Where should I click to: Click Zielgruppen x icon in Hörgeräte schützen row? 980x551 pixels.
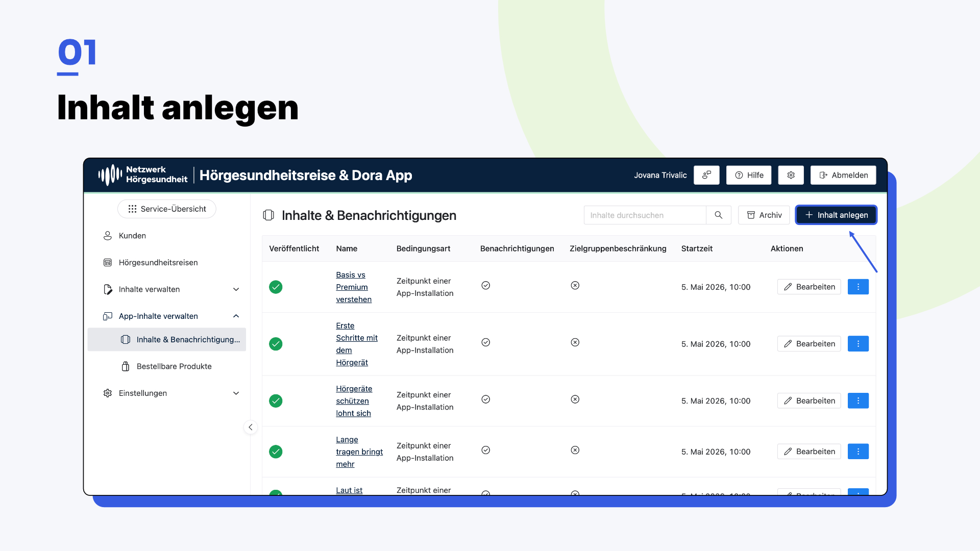(x=575, y=399)
